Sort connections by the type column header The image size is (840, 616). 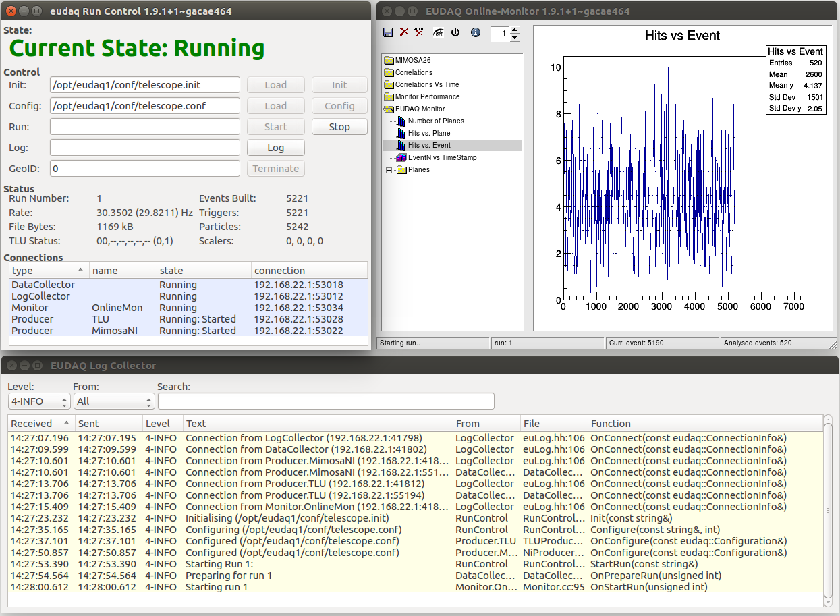[x=49, y=270]
